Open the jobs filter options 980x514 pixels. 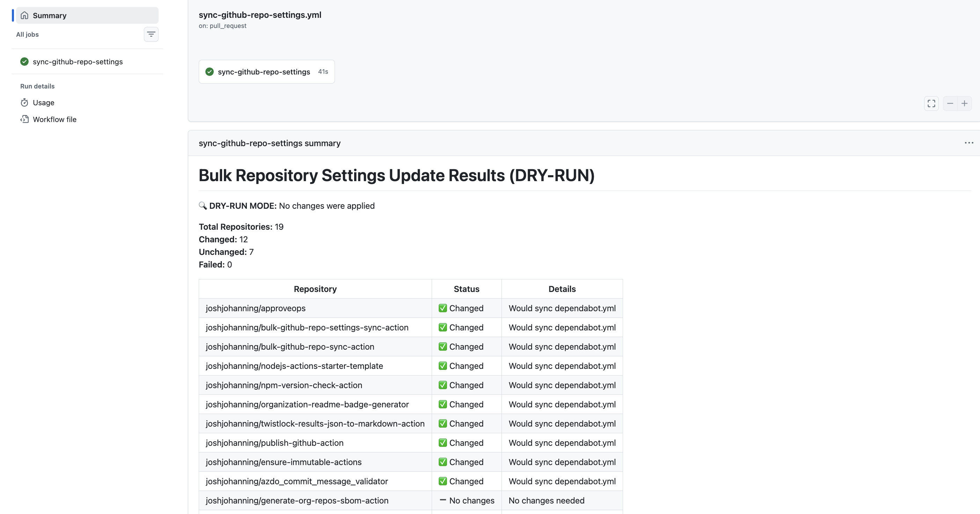151,34
